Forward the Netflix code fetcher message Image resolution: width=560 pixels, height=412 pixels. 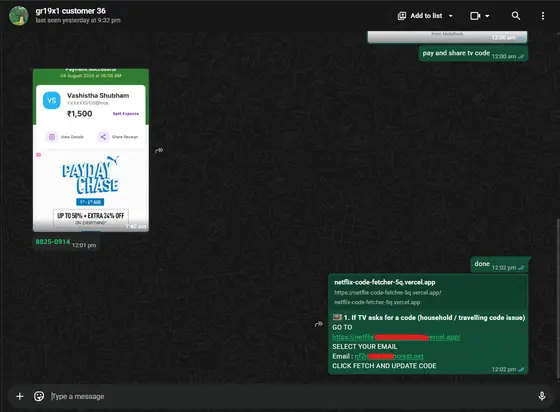pyautogui.click(x=319, y=324)
